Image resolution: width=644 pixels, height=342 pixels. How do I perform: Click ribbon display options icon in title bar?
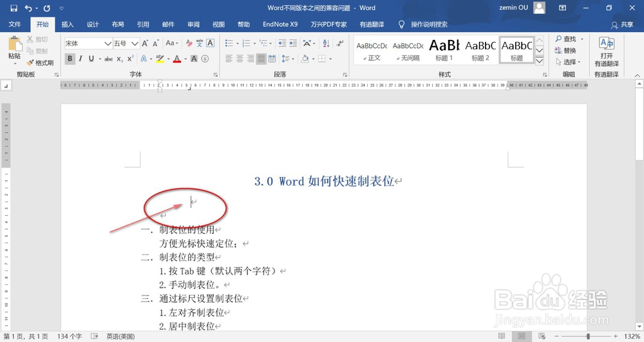click(562, 8)
